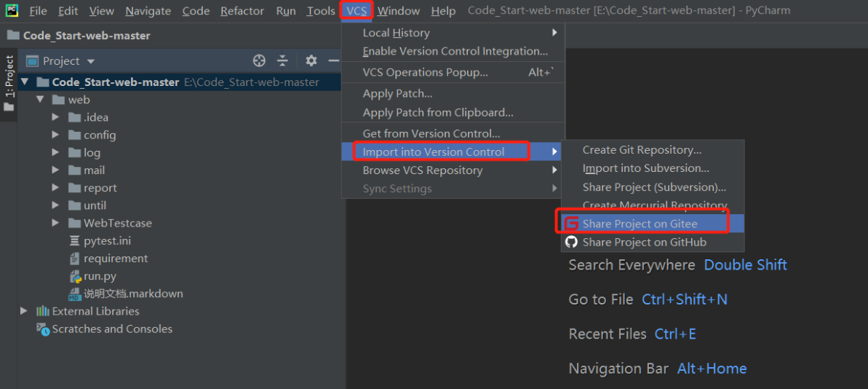This screenshot has width=868, height=389.
Task: Click the Collapse All icon in Project panel
Action: tap(282, 61)
